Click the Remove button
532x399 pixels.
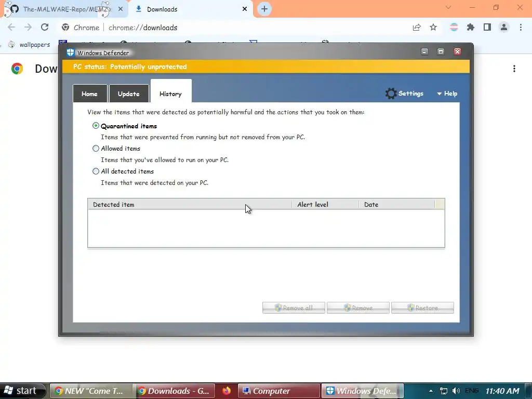point(358,308)
